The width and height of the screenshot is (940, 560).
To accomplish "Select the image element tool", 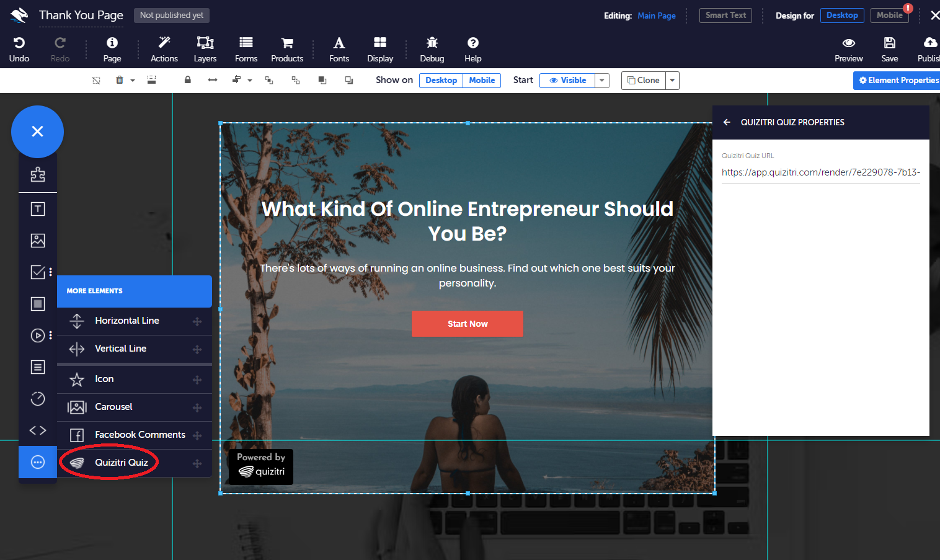I will [x=38, y=241].
